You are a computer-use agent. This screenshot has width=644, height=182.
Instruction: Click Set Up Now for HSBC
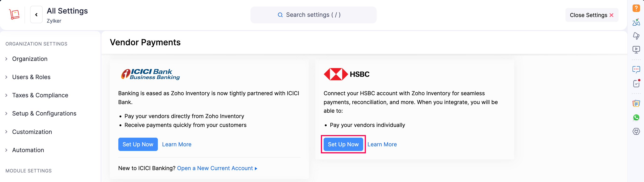[343, 144]
